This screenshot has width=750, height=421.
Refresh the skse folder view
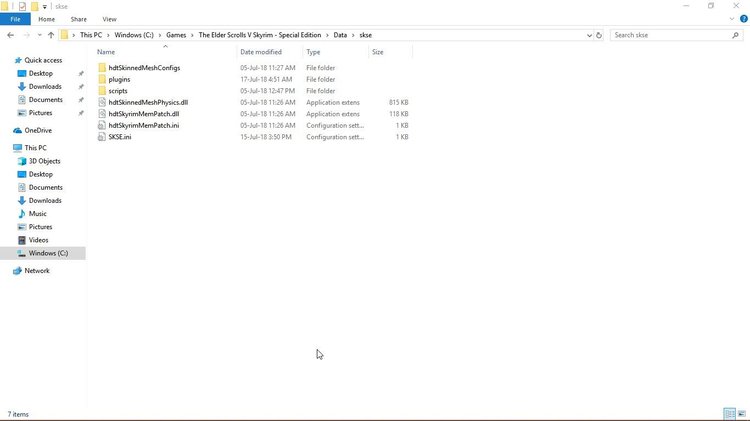coord(598,35)
